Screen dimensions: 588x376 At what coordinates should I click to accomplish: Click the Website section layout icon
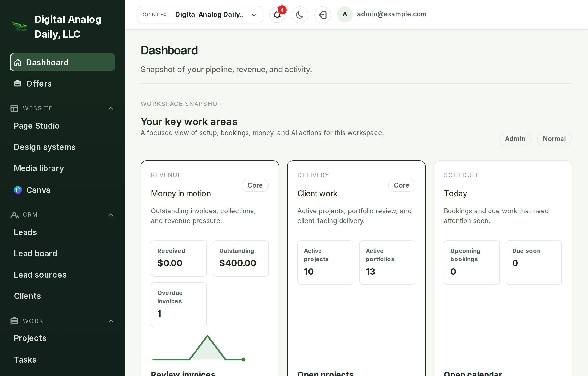point(14,108)
